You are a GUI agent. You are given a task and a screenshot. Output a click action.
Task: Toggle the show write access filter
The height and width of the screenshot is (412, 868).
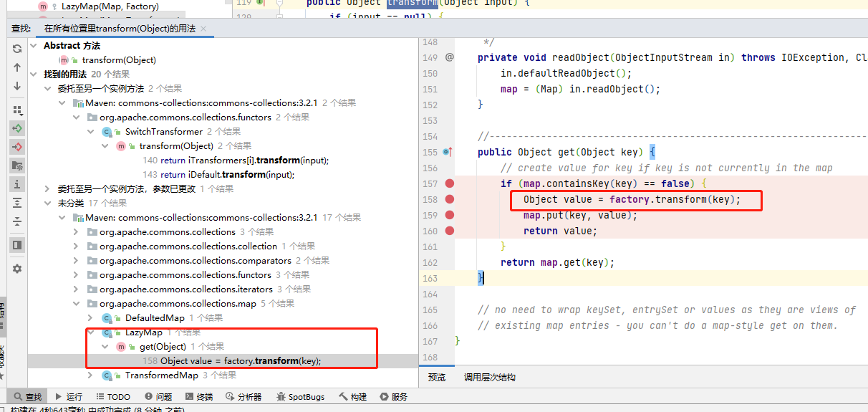click(17, 147)
